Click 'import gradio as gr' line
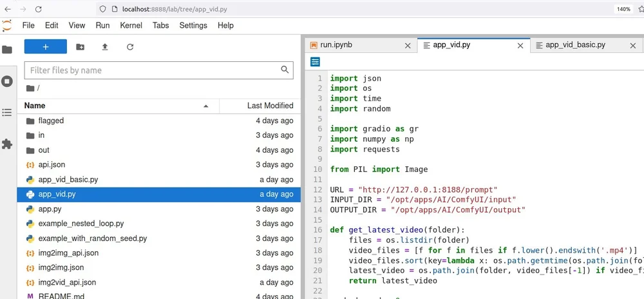The height and width of the screenshot is (299, 644). (x=374, y=128)
